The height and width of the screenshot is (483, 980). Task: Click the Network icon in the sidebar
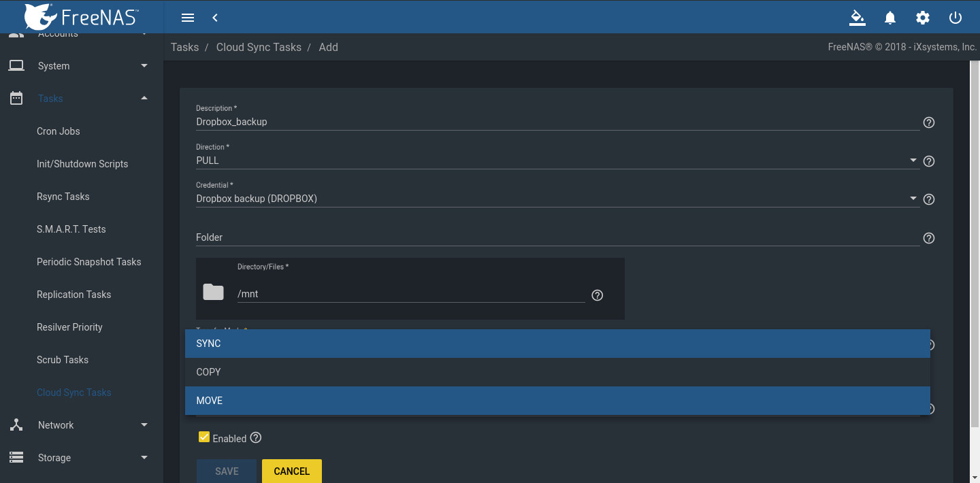click(x=16, y=425)
